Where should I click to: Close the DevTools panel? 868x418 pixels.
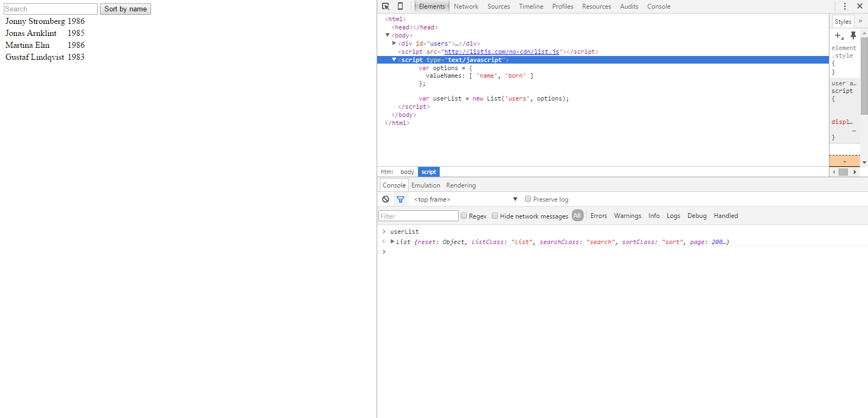coord(860,7)
